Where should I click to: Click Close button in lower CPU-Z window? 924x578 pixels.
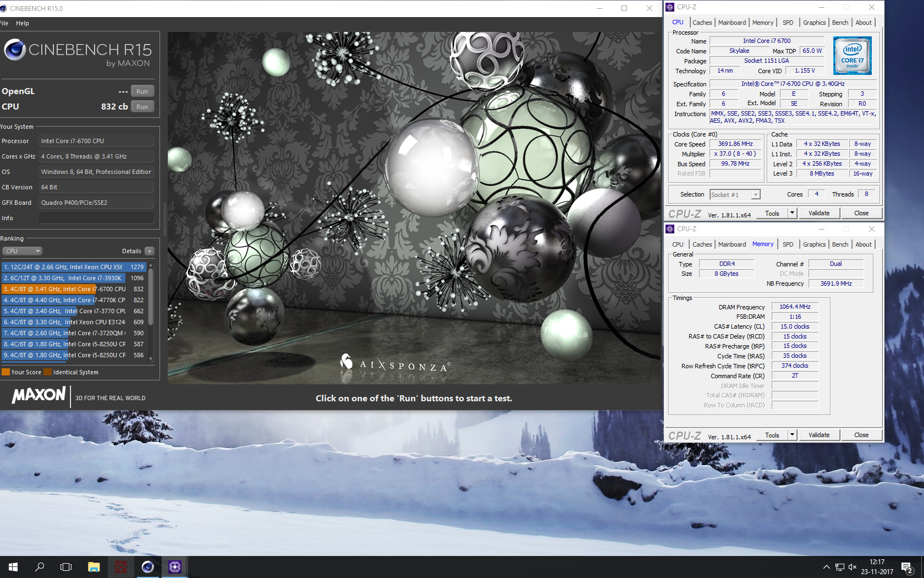[x=861, y=435]
